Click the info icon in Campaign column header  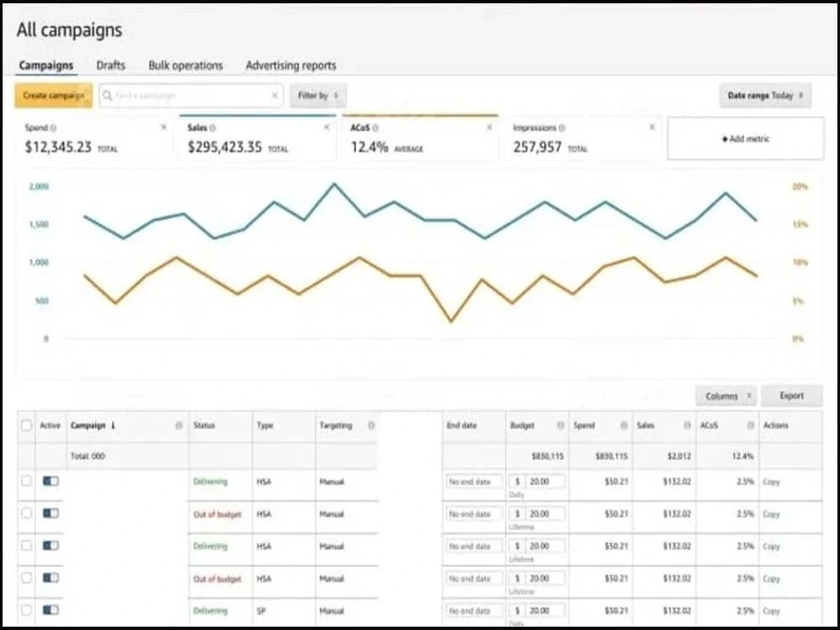click(179, 425)
